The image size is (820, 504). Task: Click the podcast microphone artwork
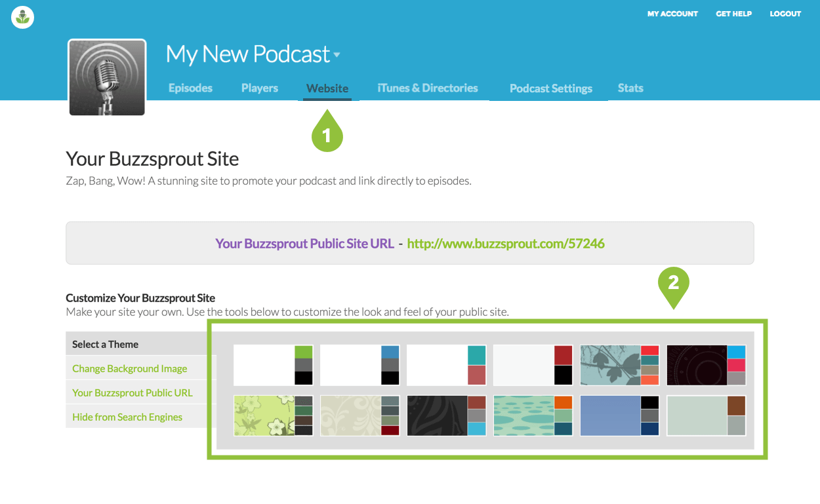[107, 78]
